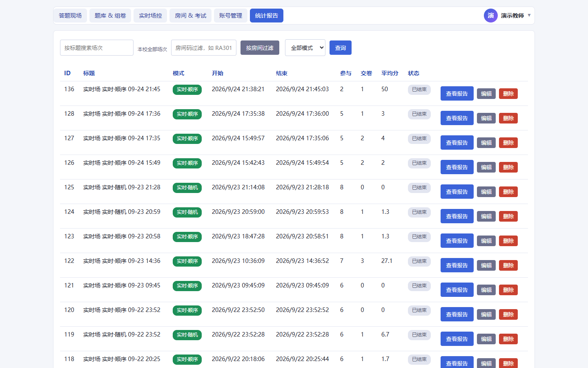Open the 实时场控 tab
588x368 pixels.
point(150,16)
